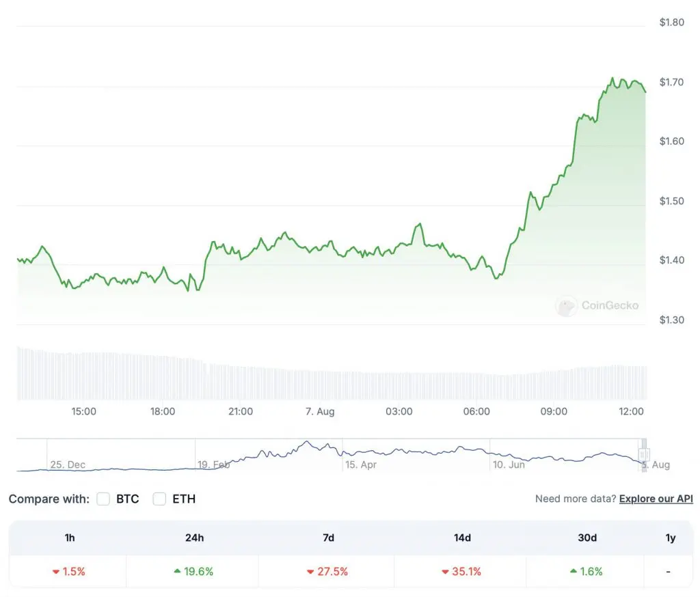
Task: Click the green up arrow beside 19.6%
Action: click(x=178, y=572)
